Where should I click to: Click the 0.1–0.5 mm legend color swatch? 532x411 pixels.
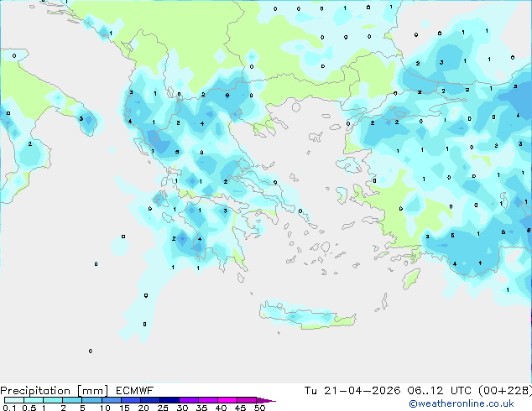point(14,400)
